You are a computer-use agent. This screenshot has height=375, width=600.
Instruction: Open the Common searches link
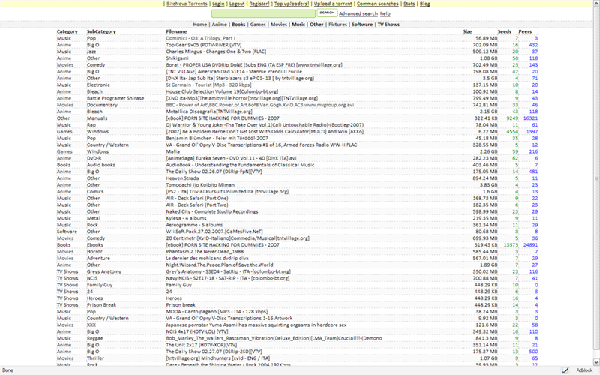[x=378, y=3]
